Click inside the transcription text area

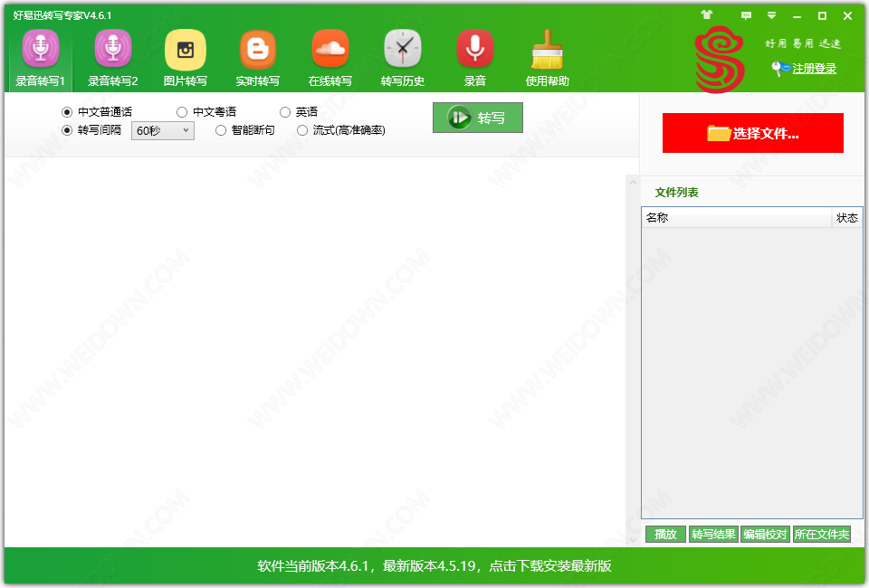click(315, 352)
